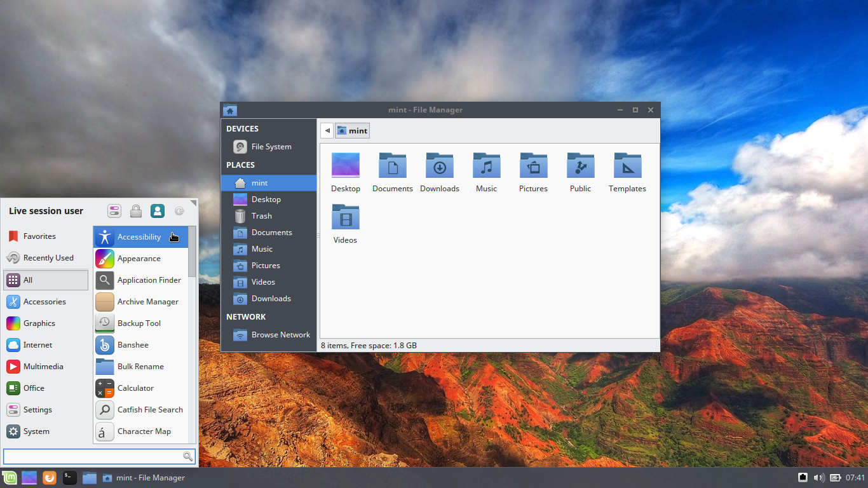Open the volume tray icon
This screenshot has width=868, height=488.
tap(818, 478)
